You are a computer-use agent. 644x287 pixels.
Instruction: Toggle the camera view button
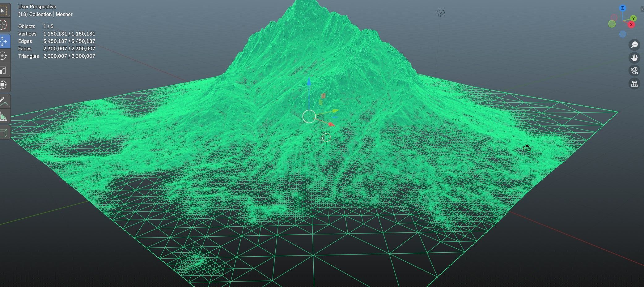[x=634, y=71]
